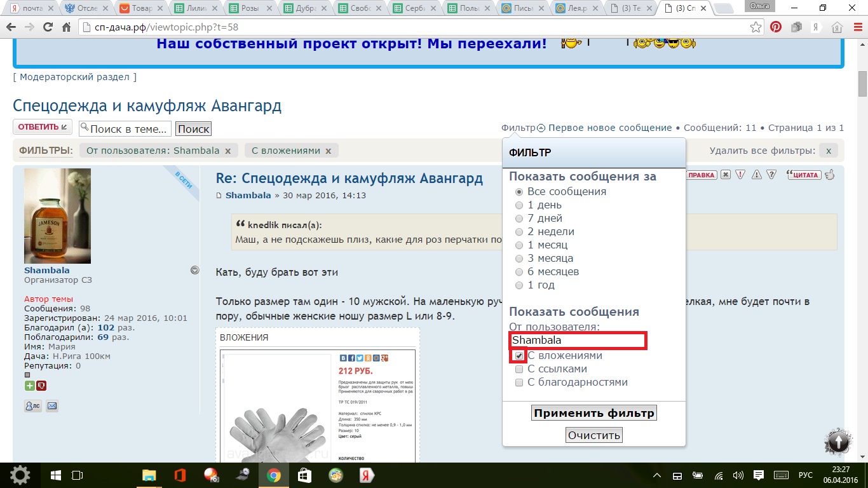Viewport: 868px width, 488px height.
Task: Remove the 'От пользователя: Shambala' filter
Action: coord(227,151)
